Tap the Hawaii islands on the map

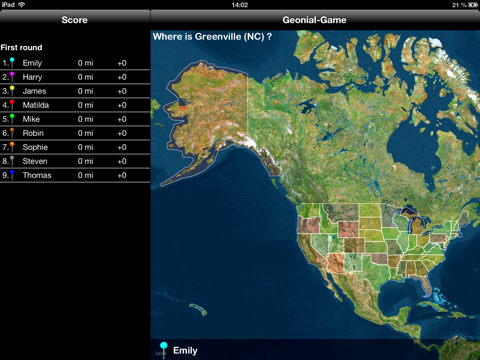[199, 309]
